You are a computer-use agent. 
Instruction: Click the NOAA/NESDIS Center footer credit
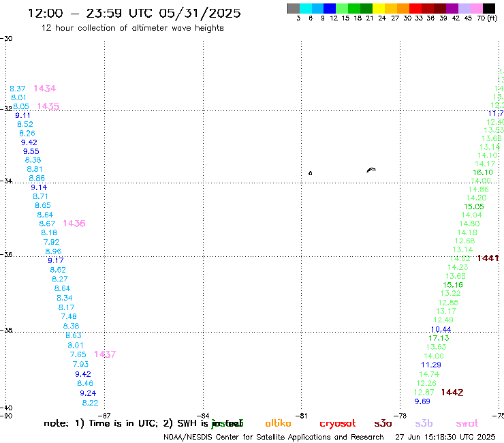(x=274, y=437)
